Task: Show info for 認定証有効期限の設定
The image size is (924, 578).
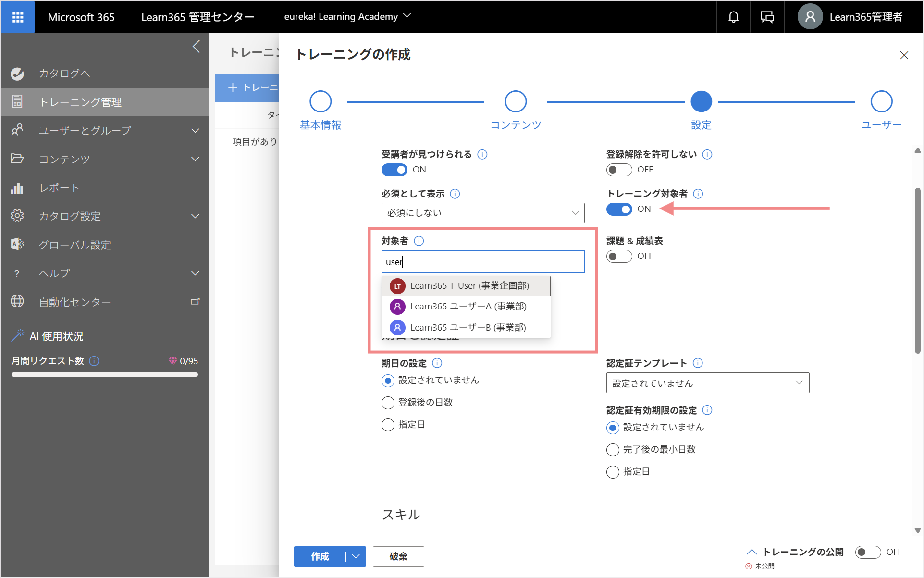Action: pos(707,410)
